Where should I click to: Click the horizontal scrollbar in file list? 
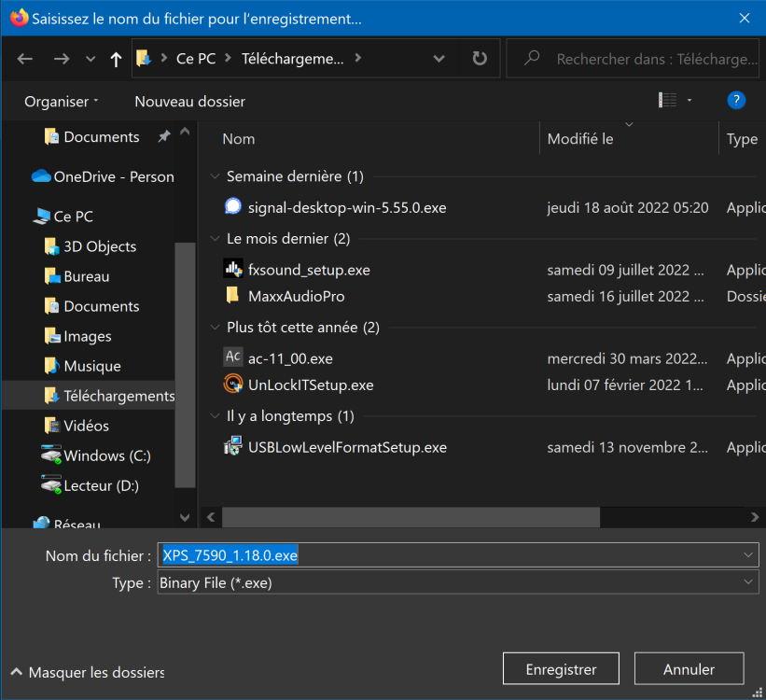pos(411,517)
